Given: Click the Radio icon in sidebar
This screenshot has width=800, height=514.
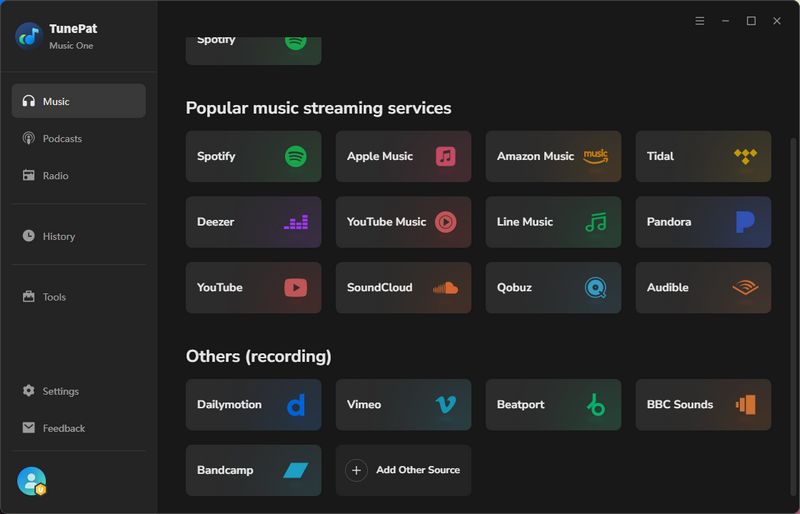Looking at the screenshot, I should click(x=29, y=176).
